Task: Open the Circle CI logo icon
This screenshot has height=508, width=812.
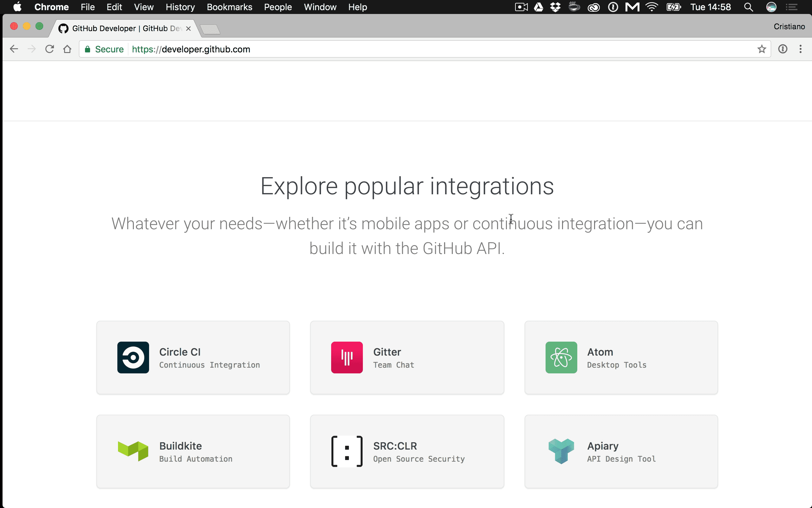Action: click(133, 357)
